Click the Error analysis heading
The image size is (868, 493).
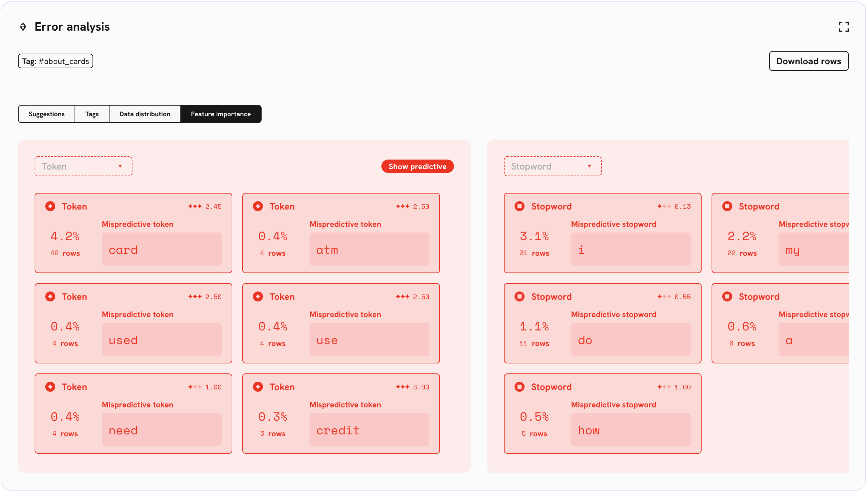click(x=72, y=27)
